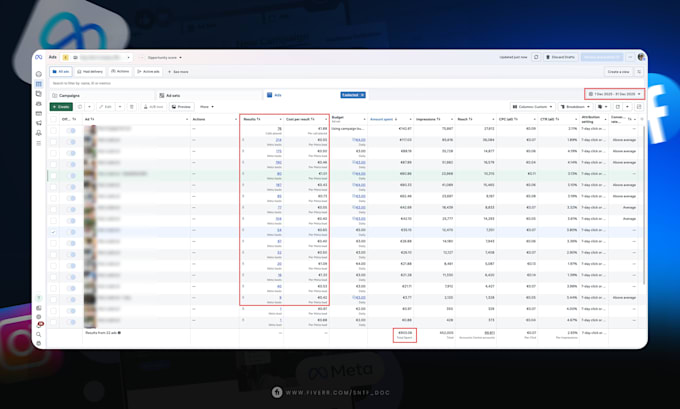Click the trash Delete icon in toolbar

pyautogui.click(x=132, y=107)
